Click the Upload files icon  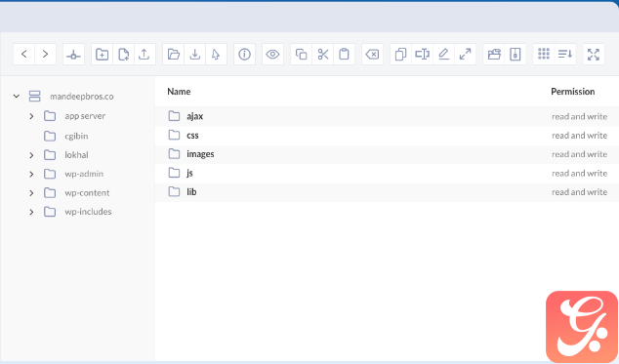pyautogui.click(x=144, y=54)
